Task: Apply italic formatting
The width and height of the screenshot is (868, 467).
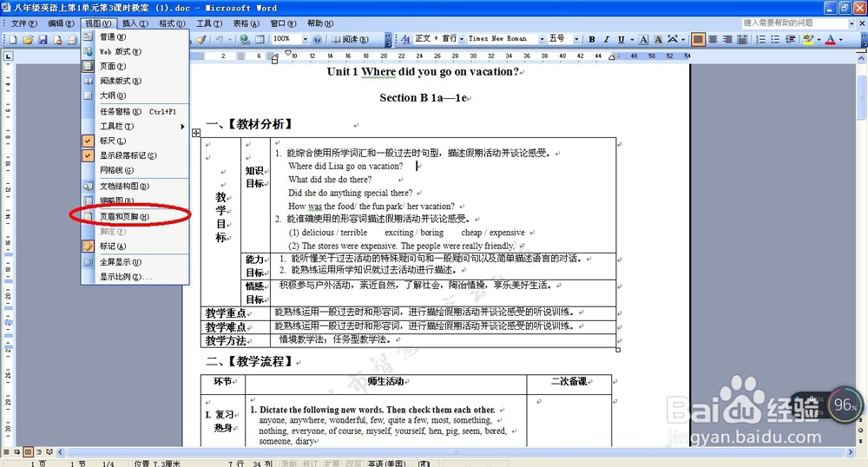Action: point(606,39)
